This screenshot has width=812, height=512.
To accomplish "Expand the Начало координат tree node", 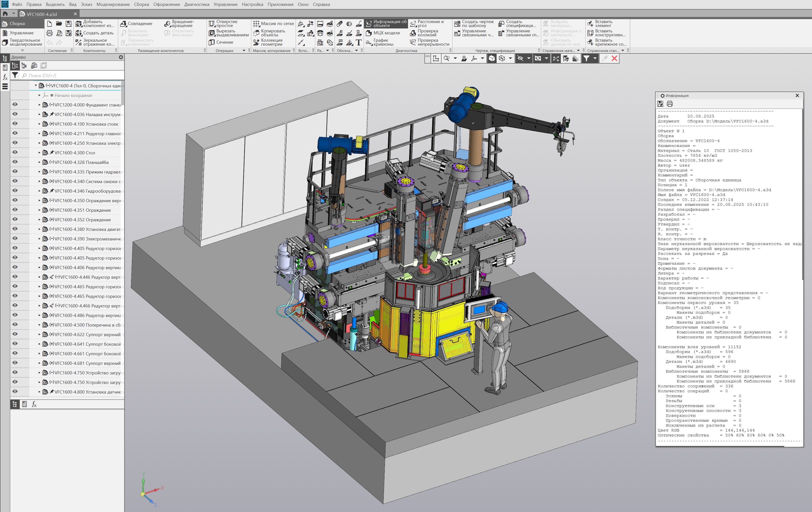I will click(x=39, y=95).
